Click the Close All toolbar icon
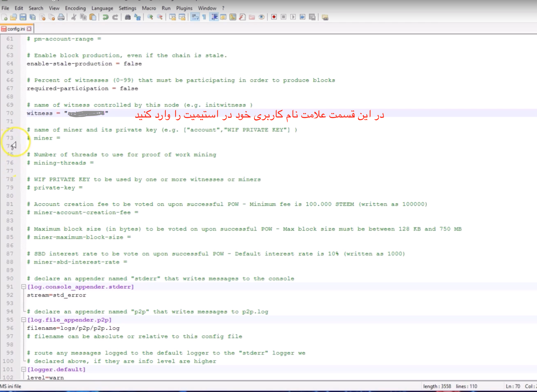537x392 pixels. (x=52, y=17)
